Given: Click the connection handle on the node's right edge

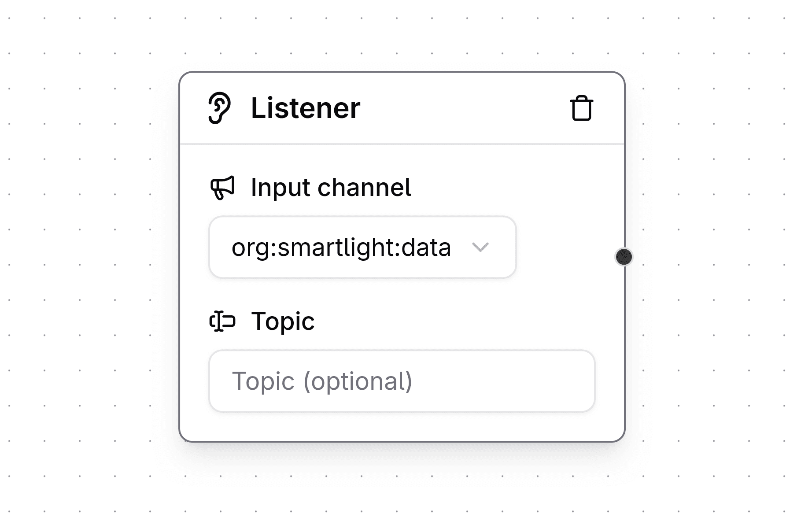Looking at the screenshot, I should 624,257.
